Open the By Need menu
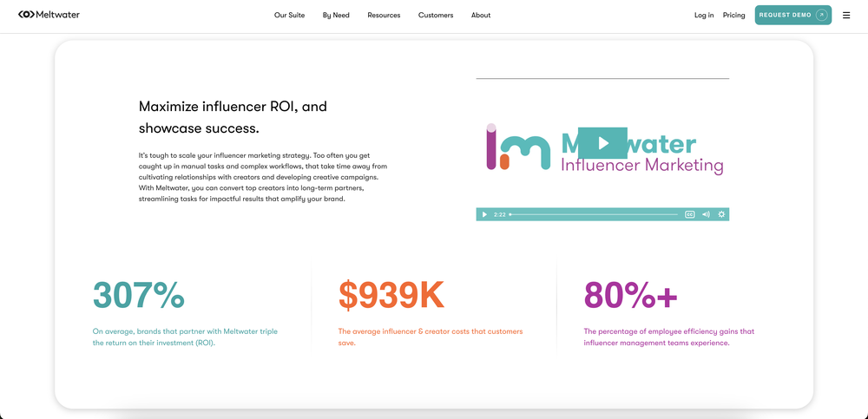Viewport: 868px width, 419px height. [336, 16]
